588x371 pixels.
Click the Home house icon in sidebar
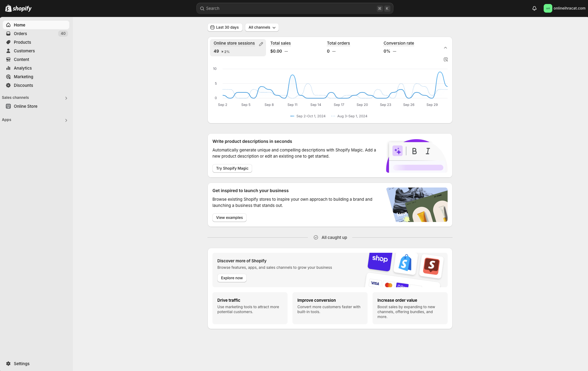8,25
